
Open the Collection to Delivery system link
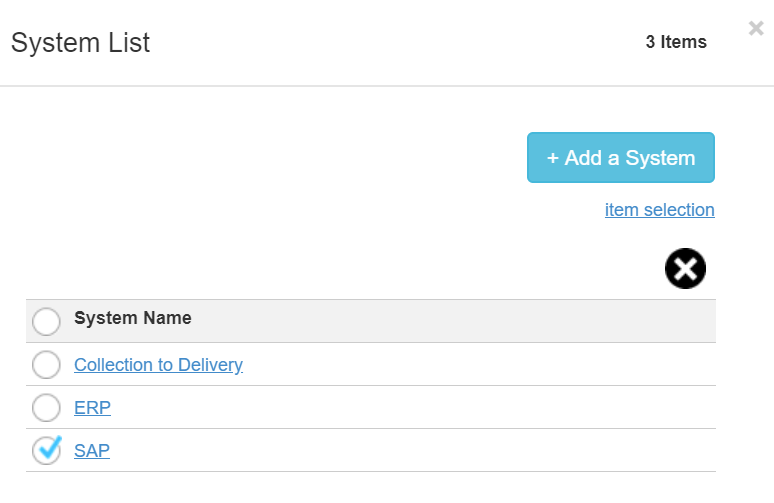(x=158, y=365)
